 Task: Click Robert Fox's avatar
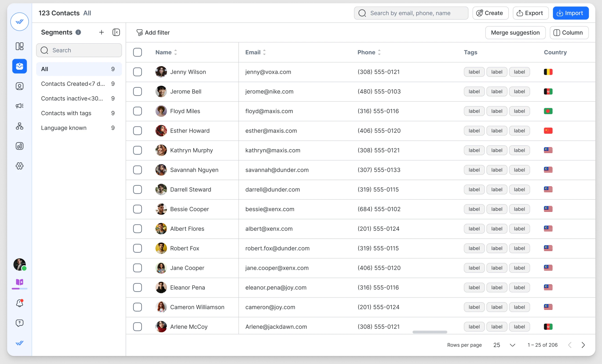click(x=161, y=248)
